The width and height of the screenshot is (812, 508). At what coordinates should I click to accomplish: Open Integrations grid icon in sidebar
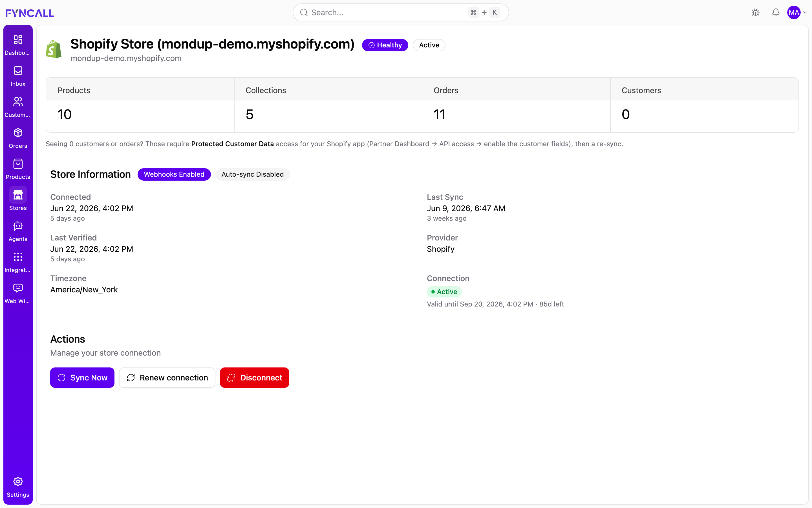18,257
